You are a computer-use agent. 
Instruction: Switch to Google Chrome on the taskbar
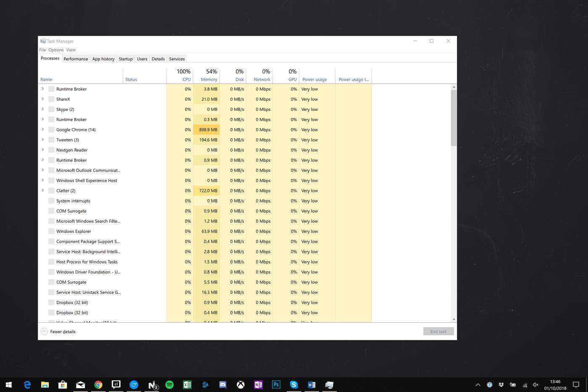[98, 384]
